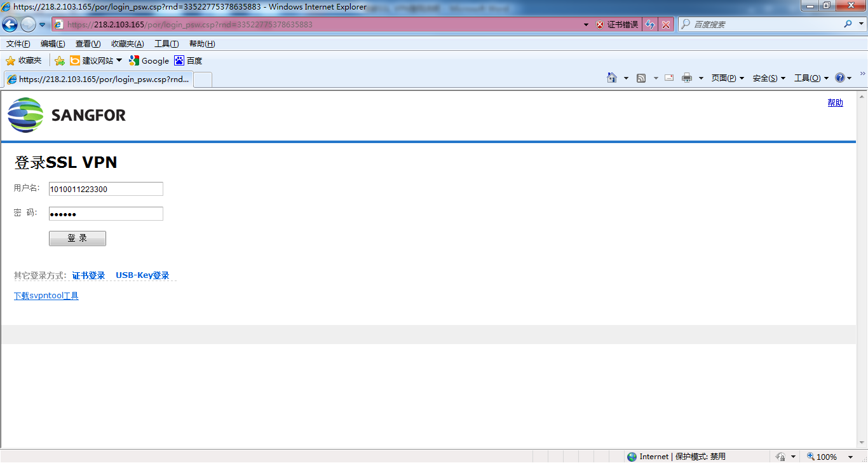Expand the Print dropdown arrow

tap(701, 78)
